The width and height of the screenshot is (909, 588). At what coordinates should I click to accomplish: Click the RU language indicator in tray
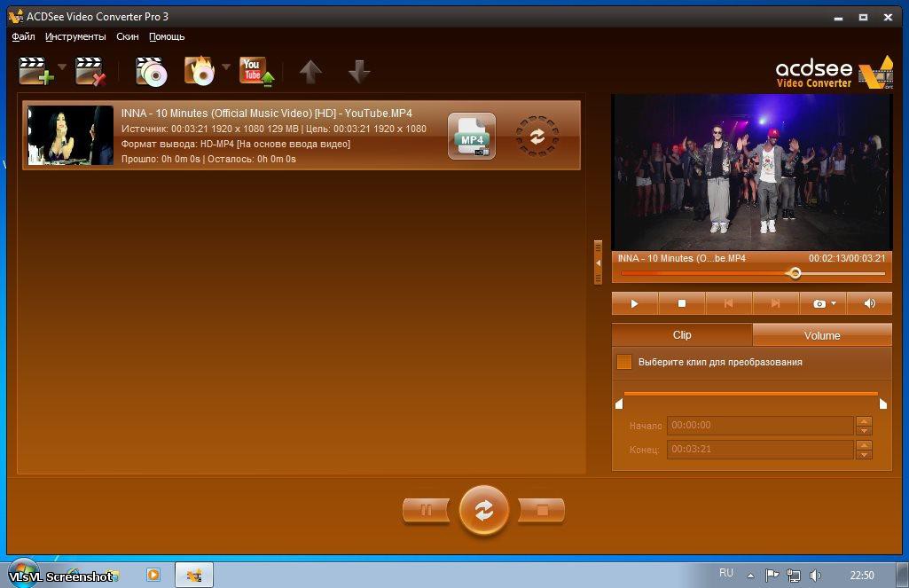[725, 573]
